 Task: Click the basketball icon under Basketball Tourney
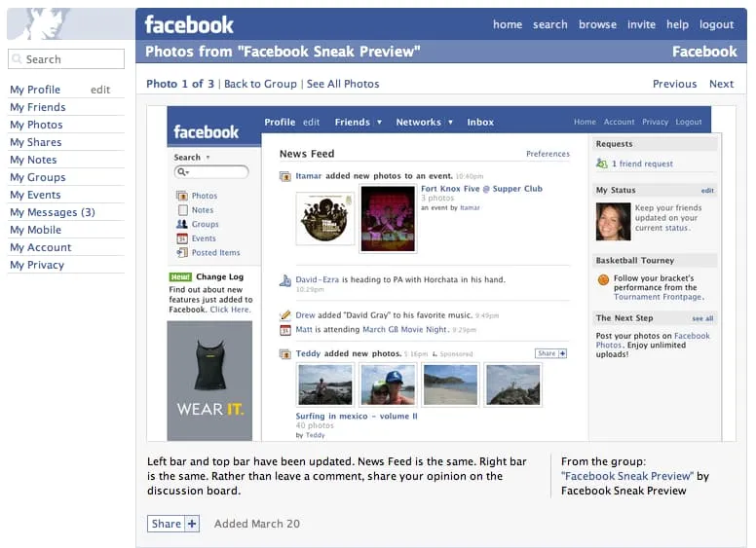click(x=604, y=279)
